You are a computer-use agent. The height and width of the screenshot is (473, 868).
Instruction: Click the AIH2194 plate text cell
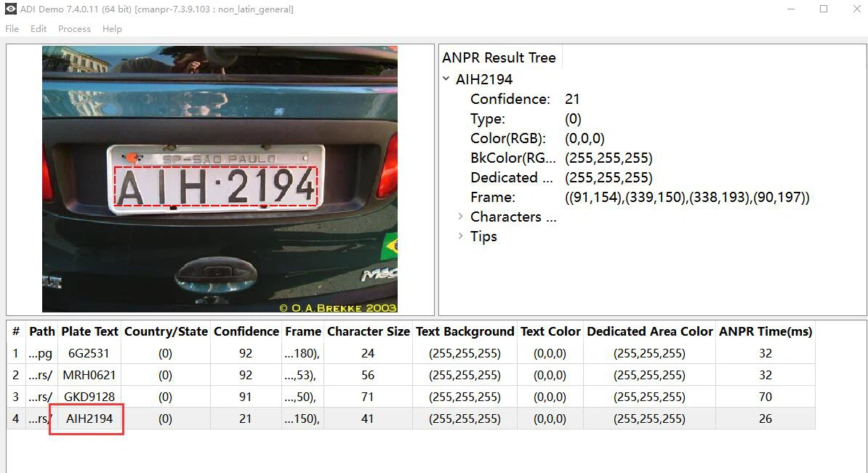(89, 419)
